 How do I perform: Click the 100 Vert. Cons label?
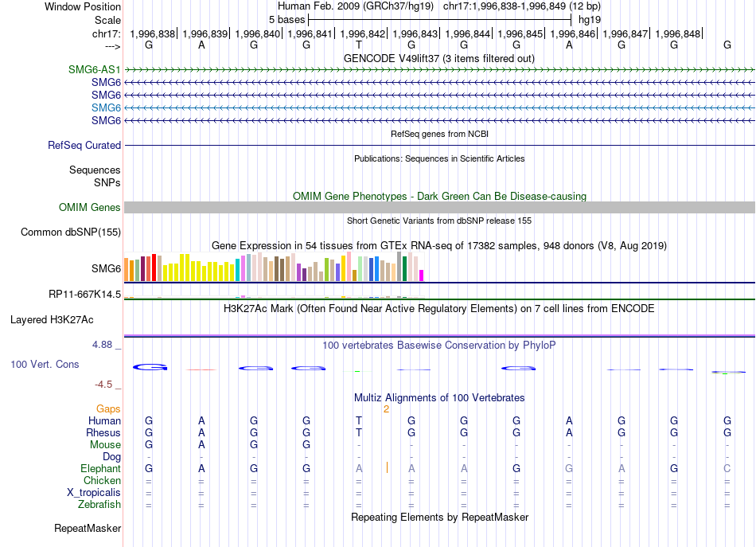[45, 364]
